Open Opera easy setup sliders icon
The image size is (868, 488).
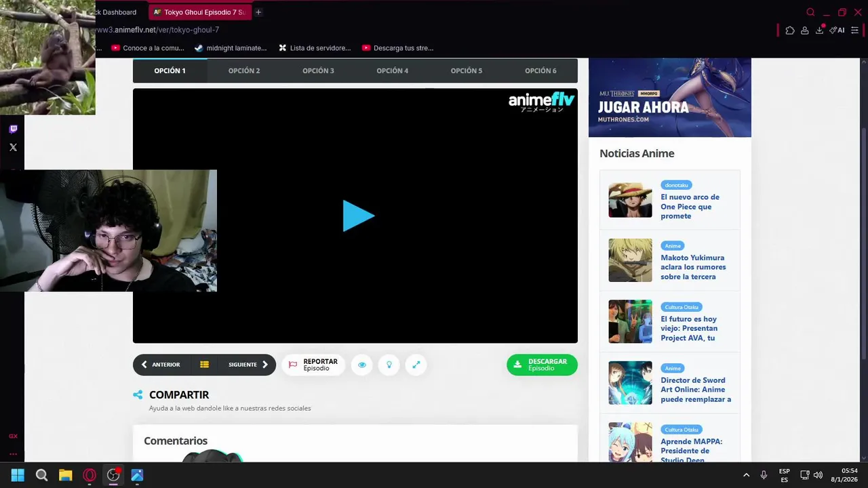[x=854, y=30]
